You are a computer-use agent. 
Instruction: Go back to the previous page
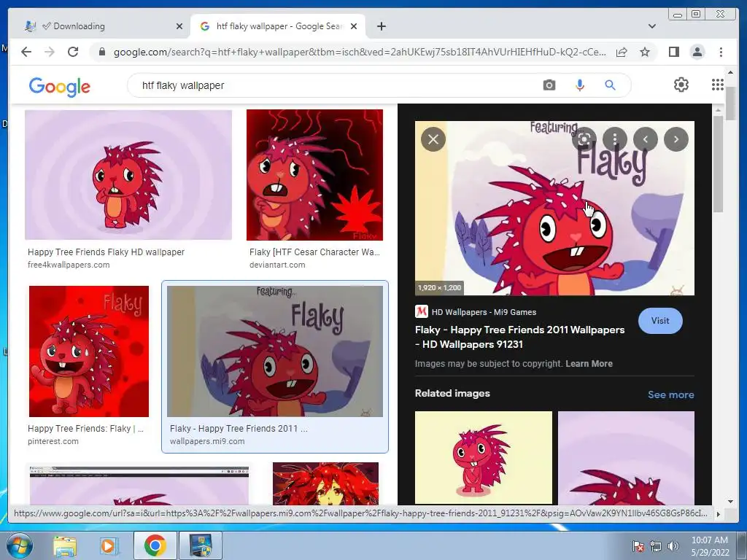point(26,52)
